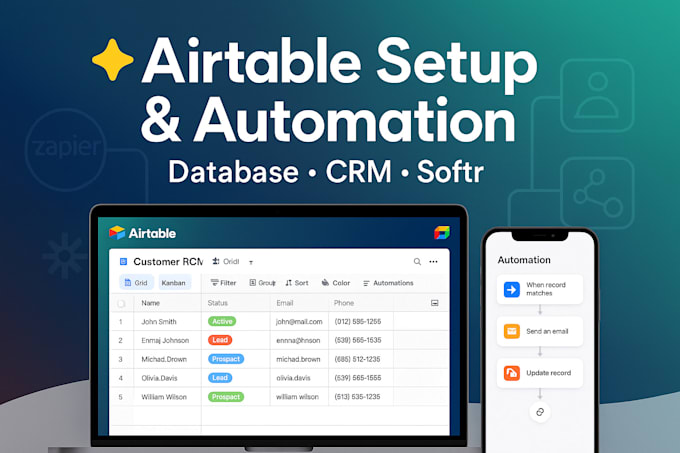Expand the dropdown arrow next to Oridl
The width and height of the screenshot is (680, 453).
(x=251, y=262)
